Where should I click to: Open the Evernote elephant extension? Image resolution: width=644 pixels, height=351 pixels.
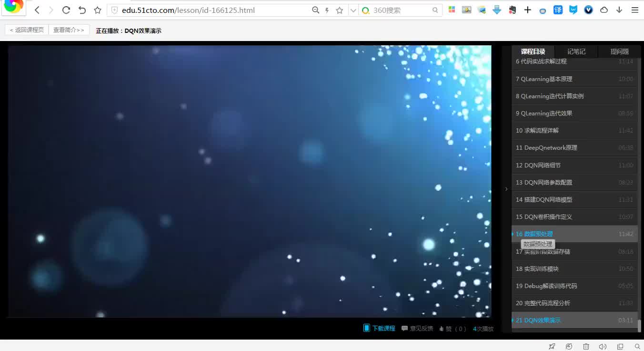coord(512,10)
